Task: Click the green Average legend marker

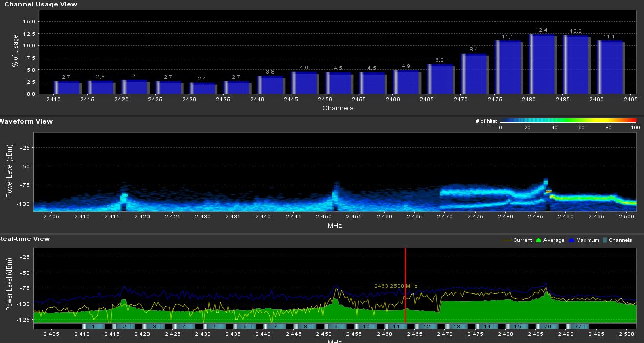Action: (539, 240)
